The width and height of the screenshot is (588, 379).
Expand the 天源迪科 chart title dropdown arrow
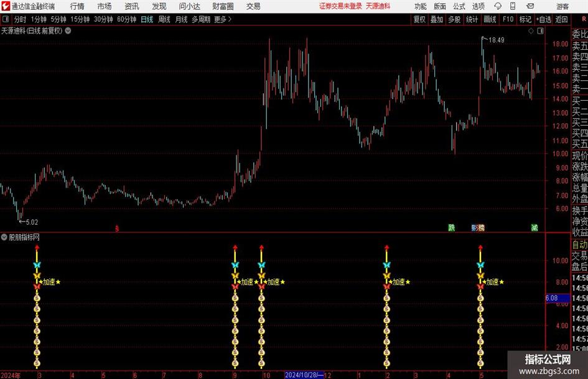(68, 30)
